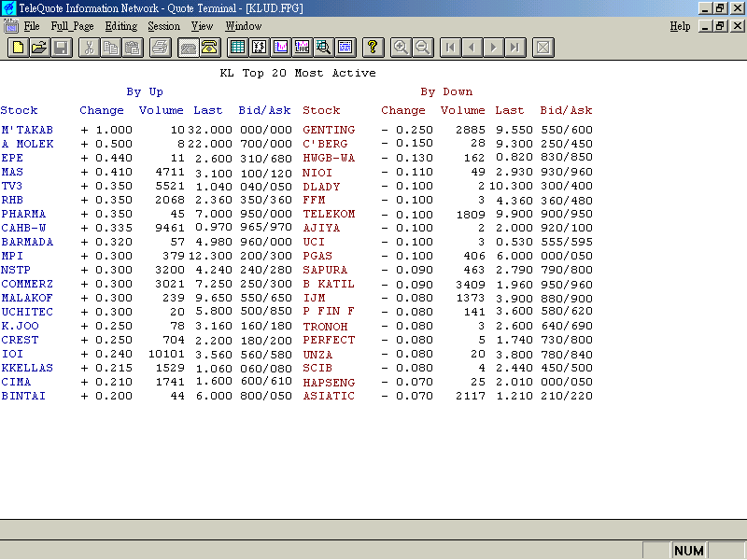Open the File menu

[x=32, y=26]
